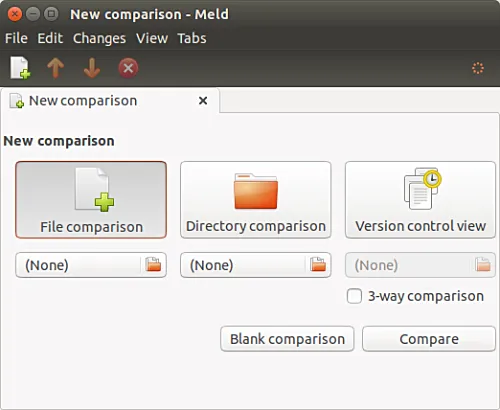
Task: Open the Tabs menu
Action: pyautogui.click(x=192, y=38)
